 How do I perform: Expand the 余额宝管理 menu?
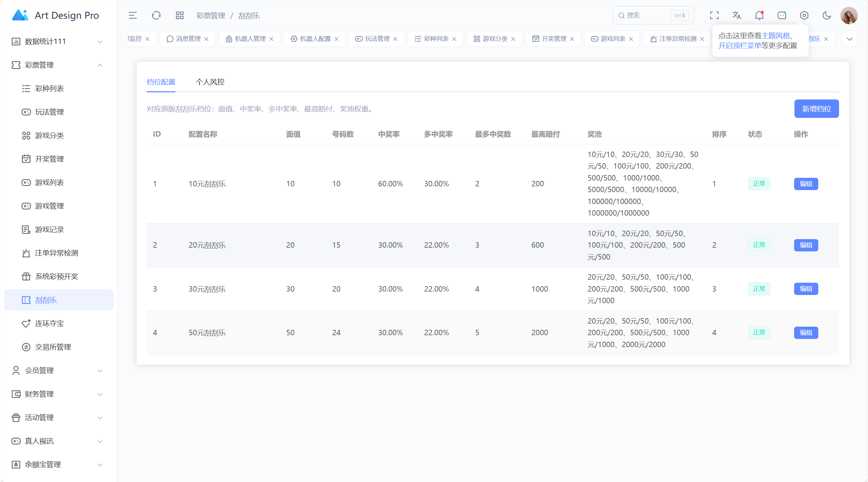59,465
